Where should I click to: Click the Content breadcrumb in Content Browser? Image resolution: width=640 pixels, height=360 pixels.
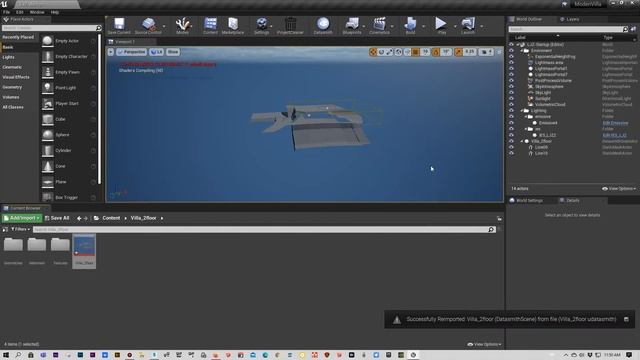click(111, 218)
